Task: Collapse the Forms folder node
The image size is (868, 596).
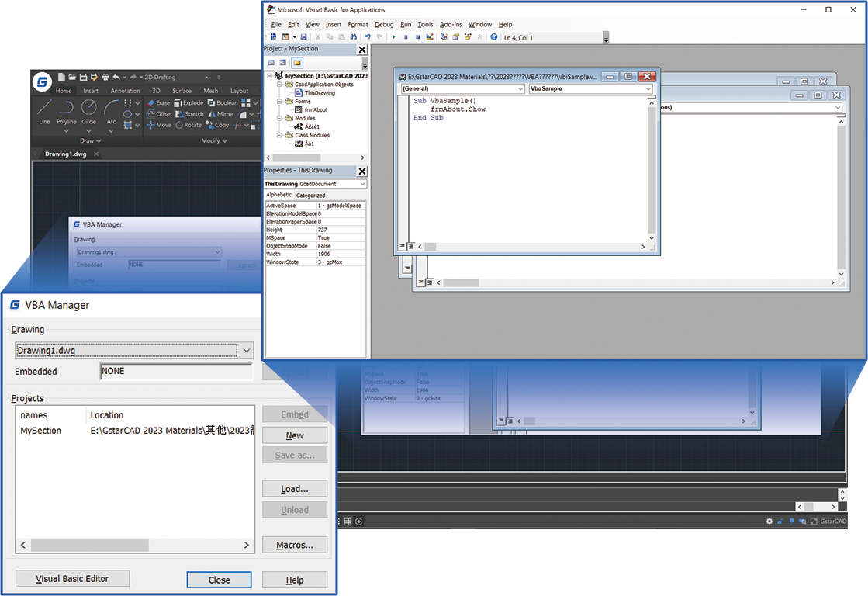Action: (x=279, y=102)
